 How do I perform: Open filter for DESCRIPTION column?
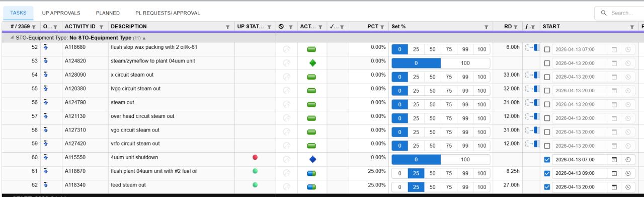tap(227, 27)
